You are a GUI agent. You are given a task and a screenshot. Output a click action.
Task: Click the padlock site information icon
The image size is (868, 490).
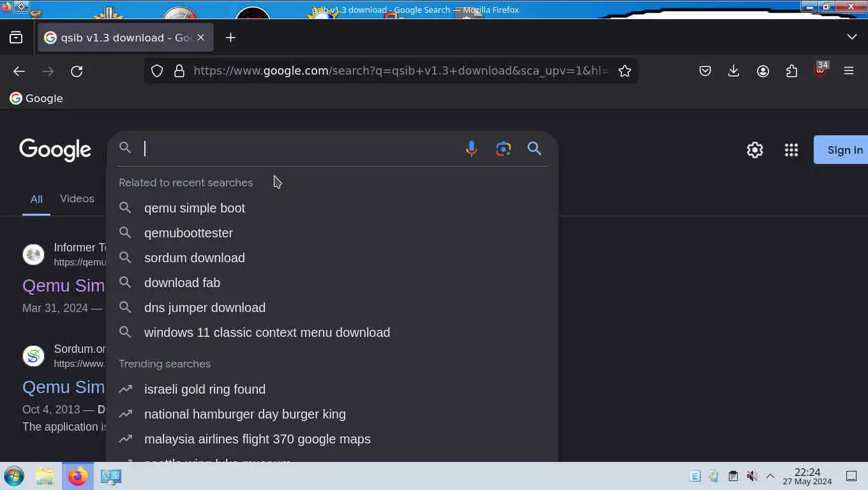pyautogui.click(x=179, y=71)
